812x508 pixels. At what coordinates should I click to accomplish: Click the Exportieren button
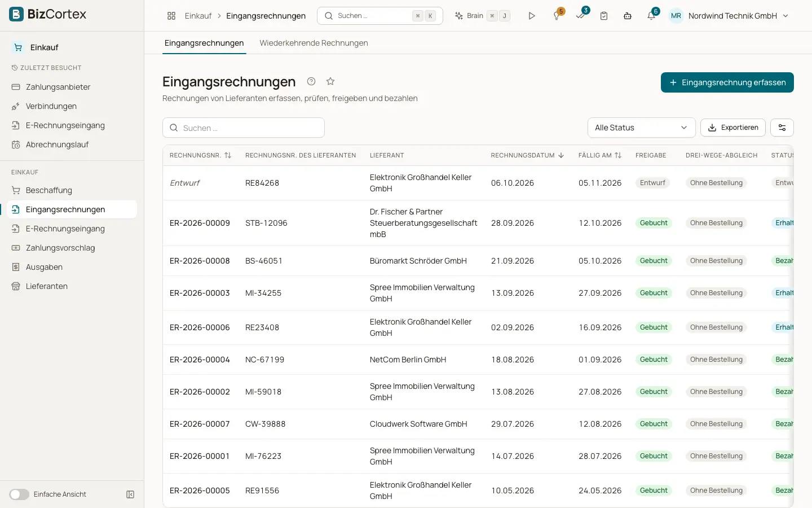[733, 128]
